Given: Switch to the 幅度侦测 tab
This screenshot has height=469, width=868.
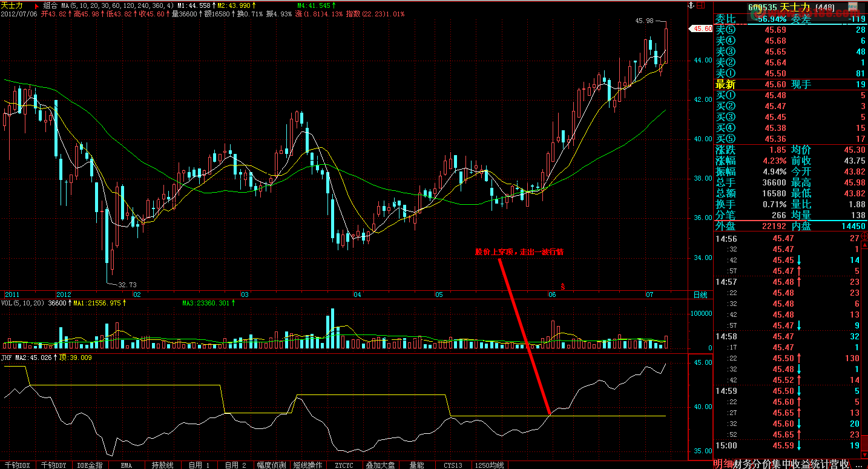Looking at the screenshot, I should pos(272,465).
